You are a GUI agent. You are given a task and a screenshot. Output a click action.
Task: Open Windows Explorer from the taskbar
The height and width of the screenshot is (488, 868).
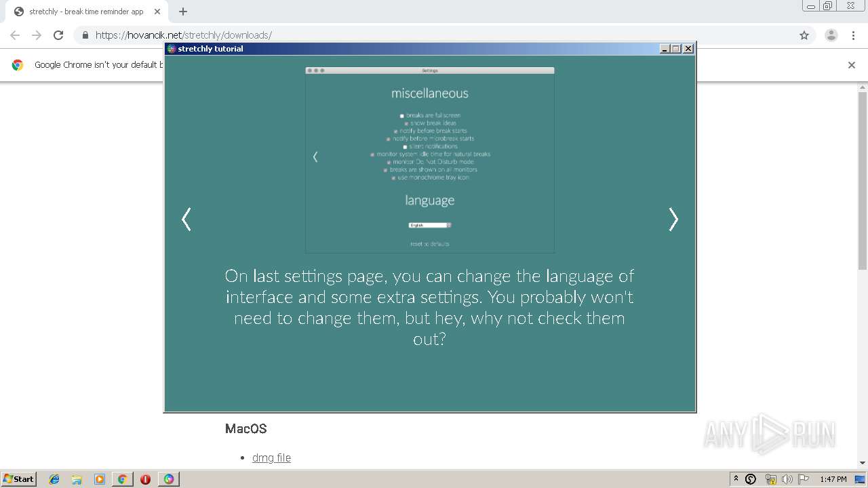click(x=77, y=479)
